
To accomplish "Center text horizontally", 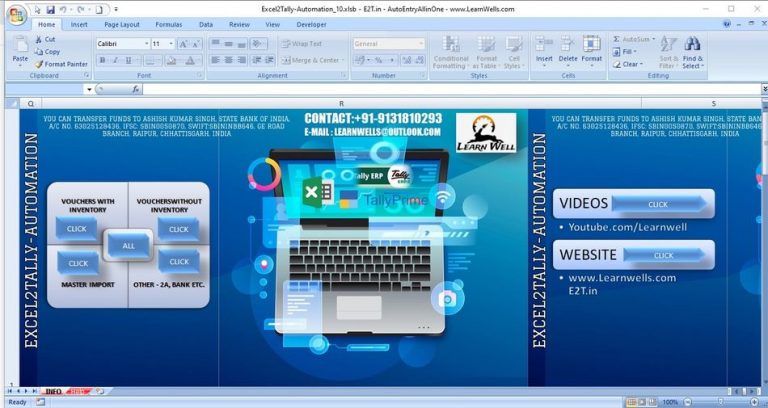I will pyautogui.click(x=228, y=60).
